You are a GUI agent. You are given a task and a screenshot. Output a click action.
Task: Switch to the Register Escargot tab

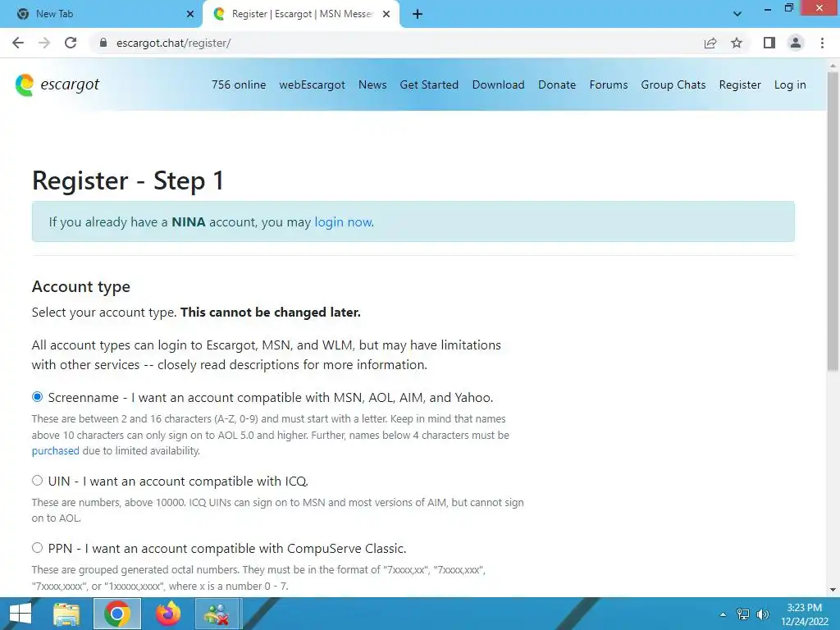[x=301, y=15]
